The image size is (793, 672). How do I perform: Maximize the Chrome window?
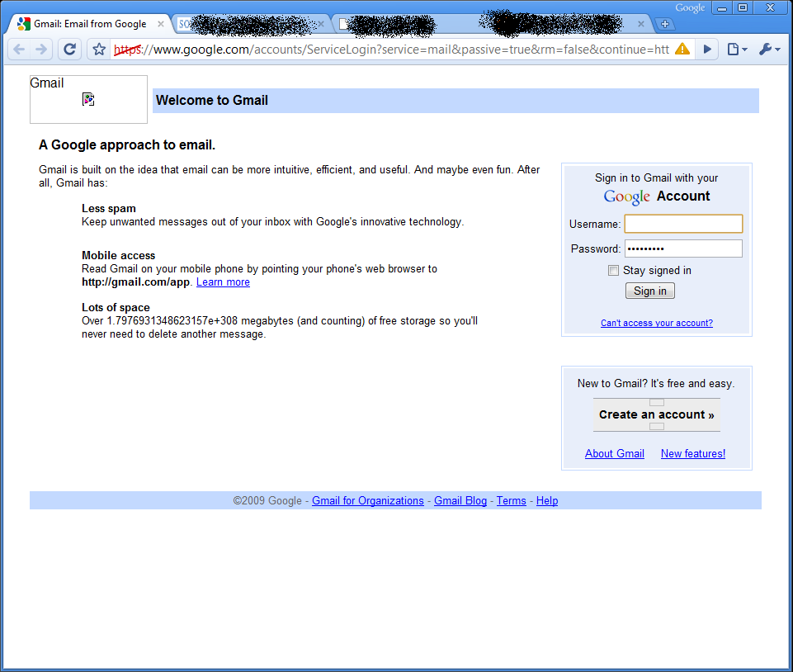click(743, 7)
